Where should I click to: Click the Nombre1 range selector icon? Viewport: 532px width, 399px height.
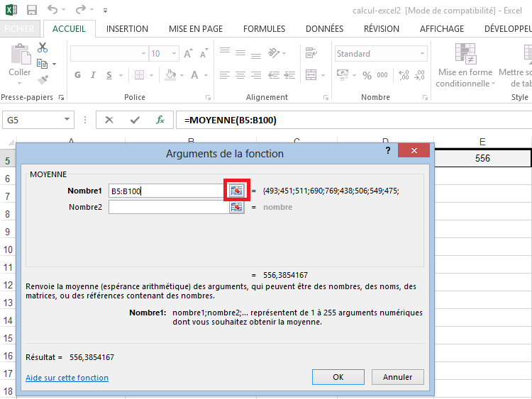(237, 191)
